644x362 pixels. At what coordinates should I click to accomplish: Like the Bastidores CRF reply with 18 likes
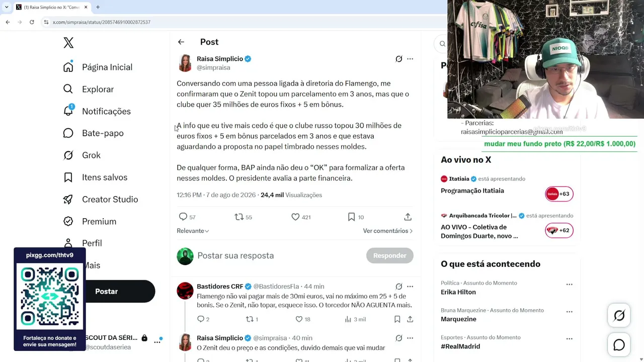[299, 319]
